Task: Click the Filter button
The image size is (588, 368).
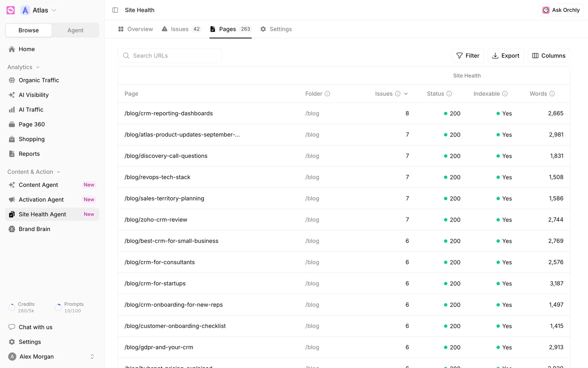Action: (x=468, y=56)
